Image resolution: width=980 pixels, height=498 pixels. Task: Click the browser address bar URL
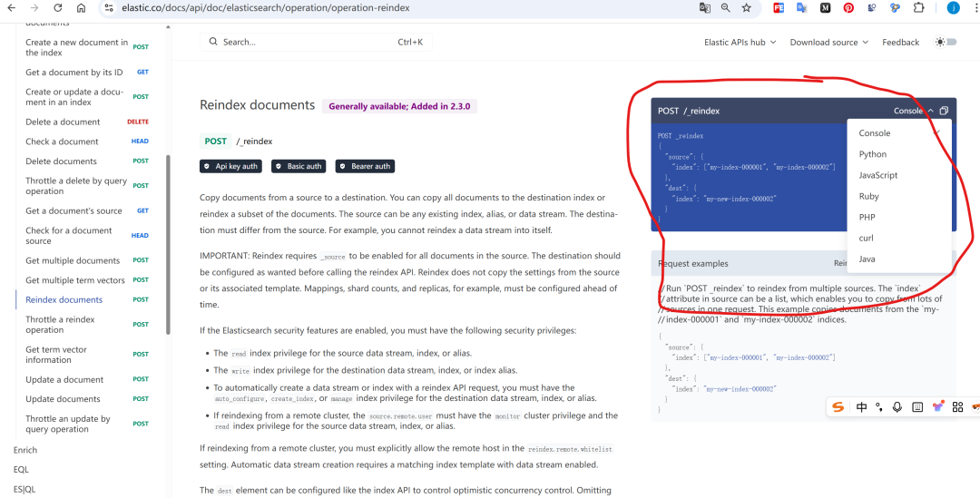[x=265, y=8]
